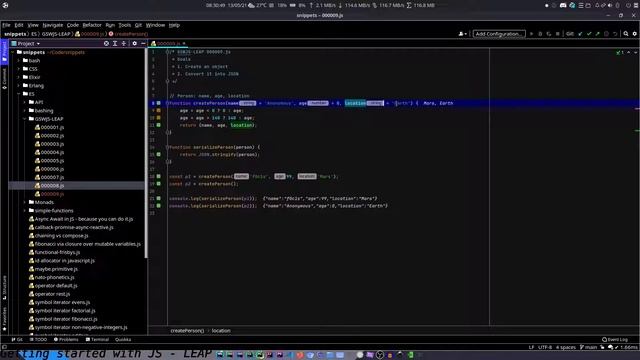Expand the Monads folder

click(x=25, y=202)
